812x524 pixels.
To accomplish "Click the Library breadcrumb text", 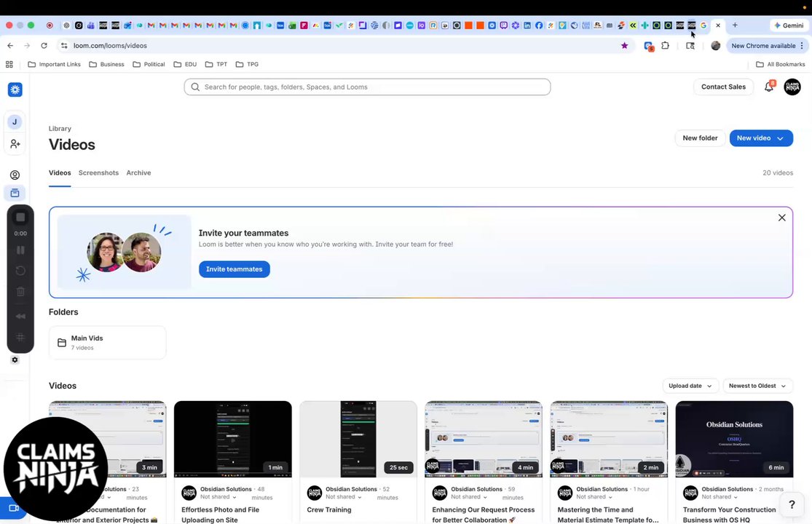I will tap(60, 129).
